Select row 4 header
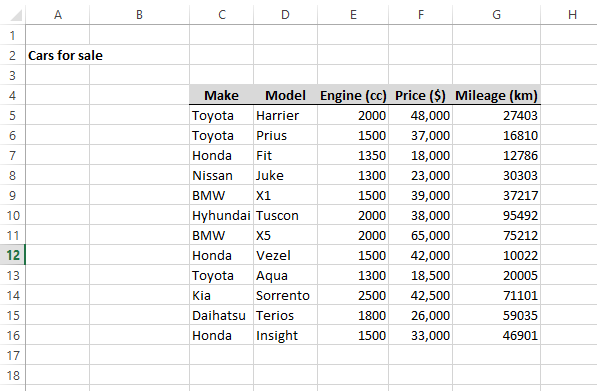 (13, 95)
